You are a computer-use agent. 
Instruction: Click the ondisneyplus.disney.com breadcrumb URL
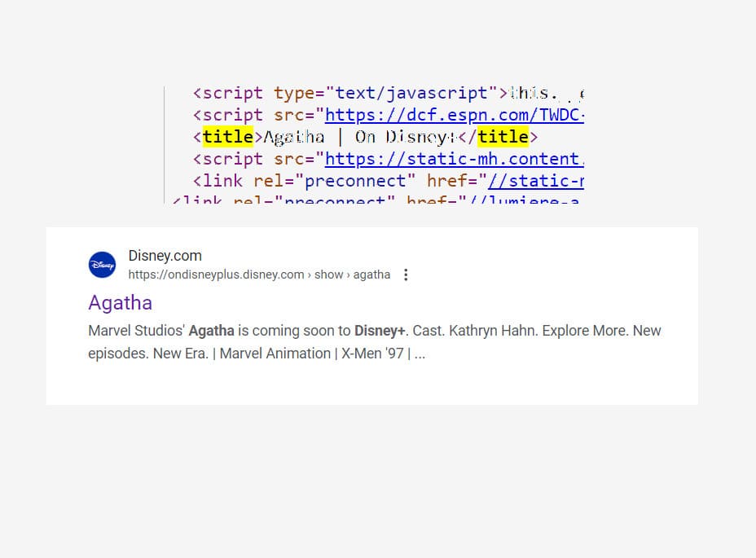(x=259, y=275)
